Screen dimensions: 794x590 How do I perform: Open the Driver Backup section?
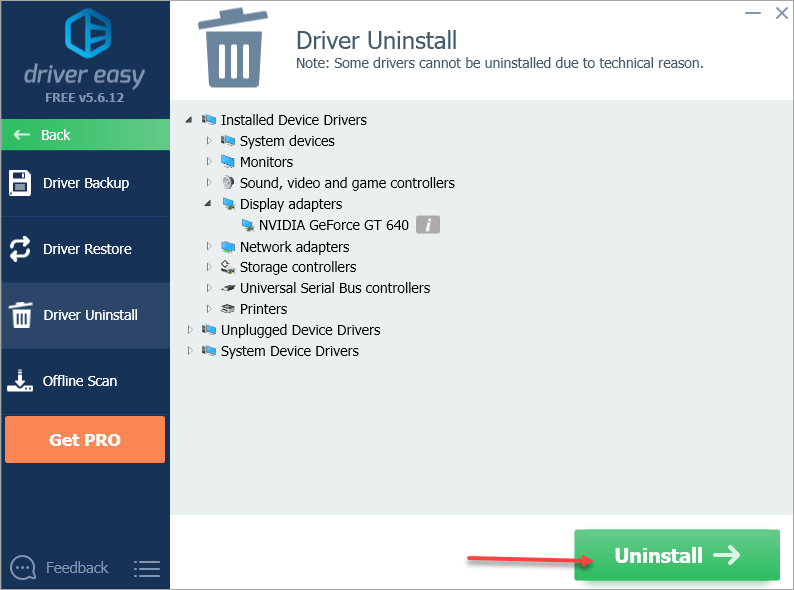click(x=86, y=183)
